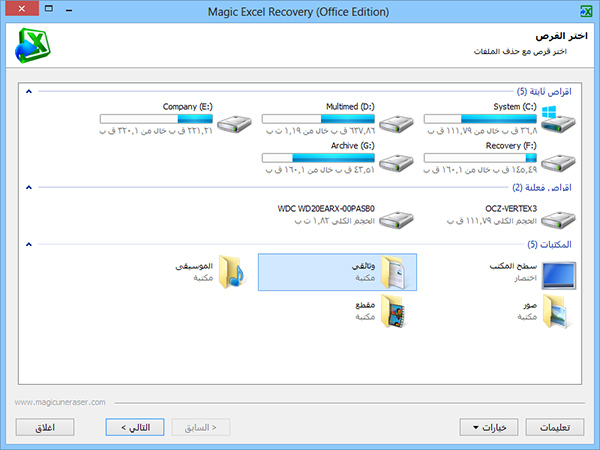
Task: Select the Company (E:) drive icon
Action: tap(234, 124)
